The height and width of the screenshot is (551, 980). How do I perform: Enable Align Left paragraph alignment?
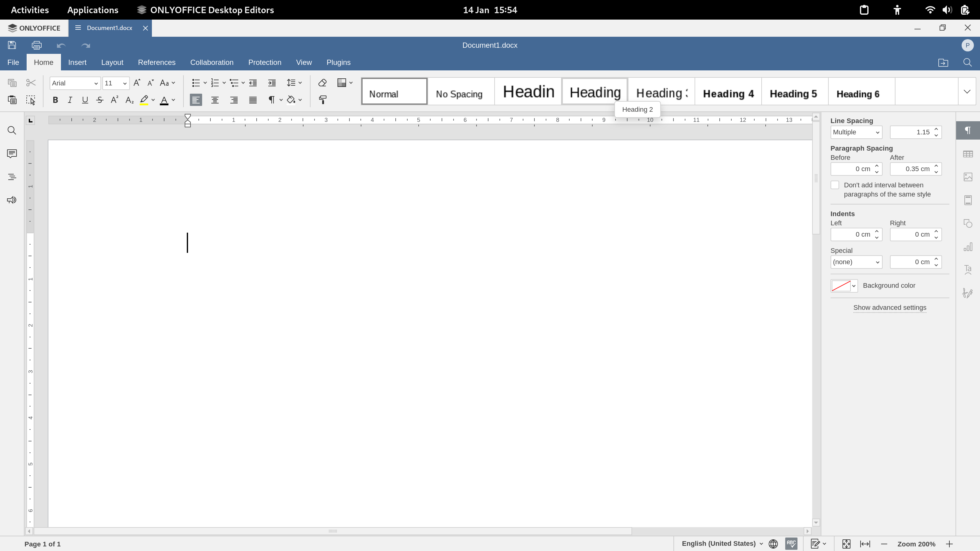[x=196, y=99]
